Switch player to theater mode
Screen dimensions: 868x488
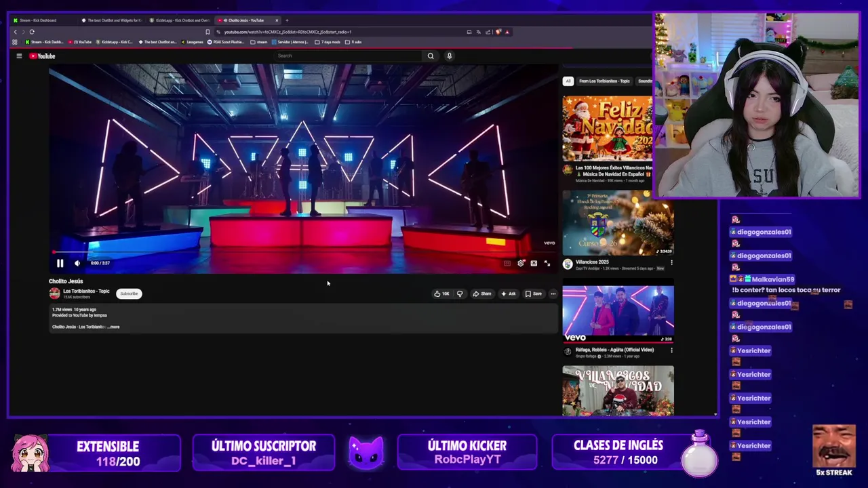[x=534, y=263]
